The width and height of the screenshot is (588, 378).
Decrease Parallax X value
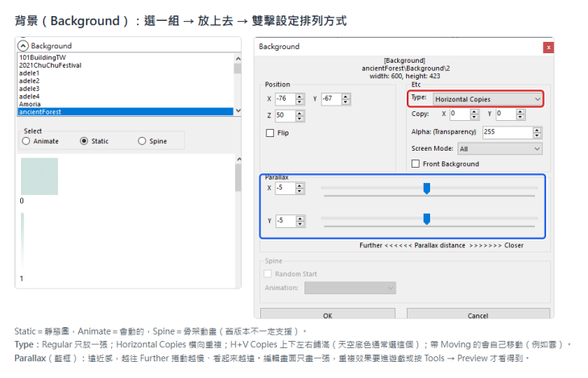(300, 191)
